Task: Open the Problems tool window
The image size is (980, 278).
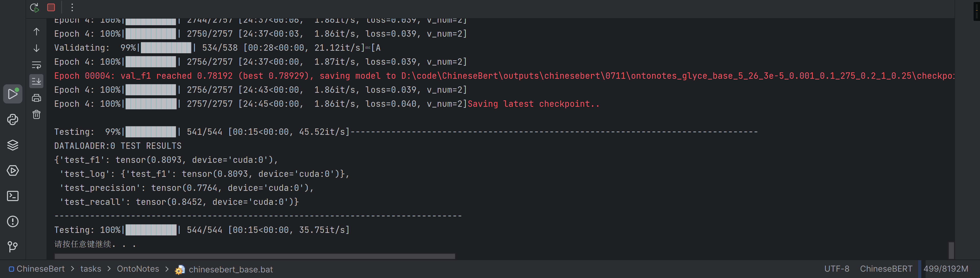Action: click(x=13, y=221)
